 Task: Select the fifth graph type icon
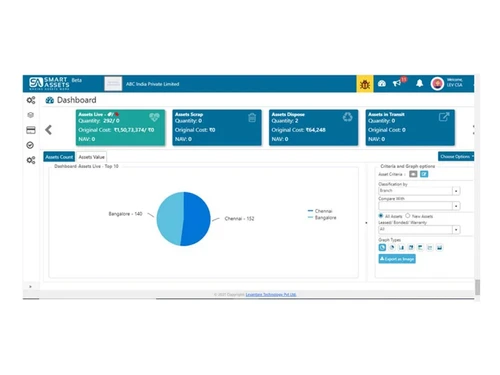pos(420,247)
